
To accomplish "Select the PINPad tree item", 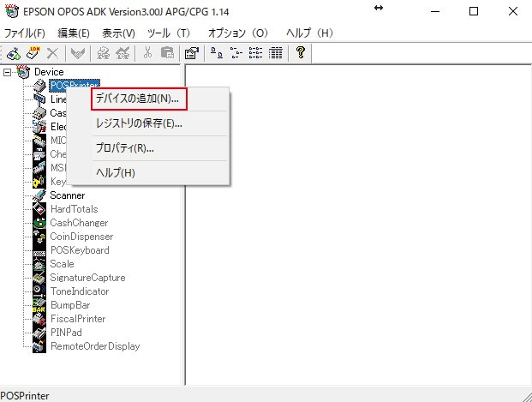I will tap(66, 333).
